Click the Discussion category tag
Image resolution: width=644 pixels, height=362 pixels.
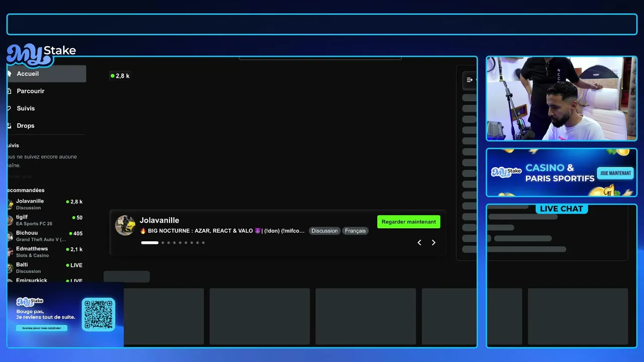325,231
